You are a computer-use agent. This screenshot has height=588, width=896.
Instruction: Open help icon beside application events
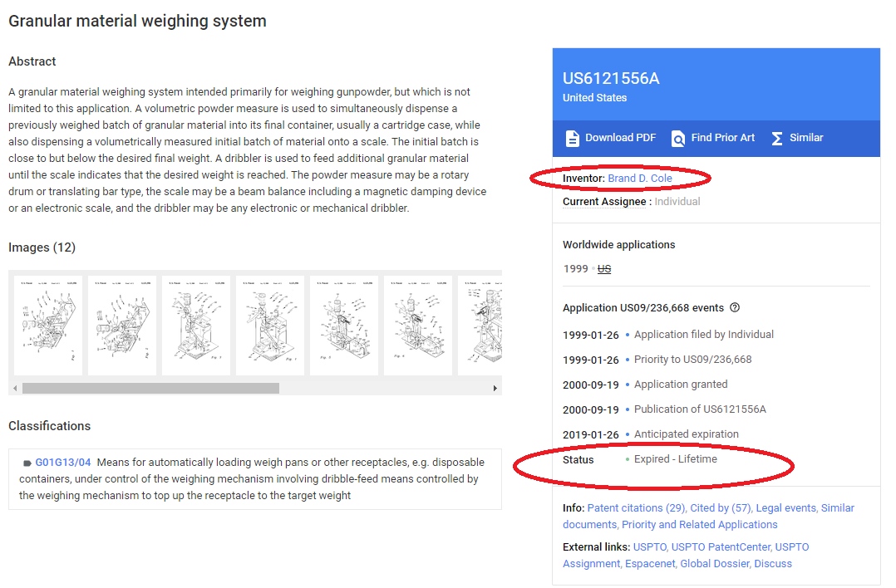pyautogui.click(x=735, y=307)
